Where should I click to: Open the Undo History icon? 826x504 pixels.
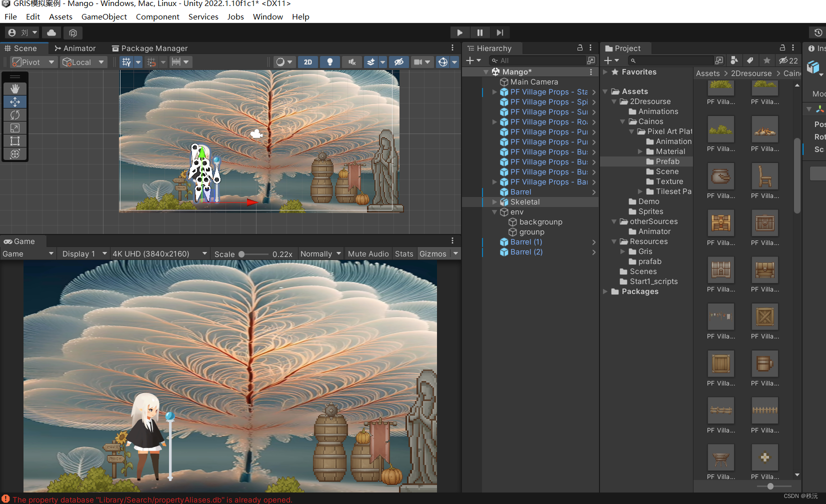pos(818,32)
